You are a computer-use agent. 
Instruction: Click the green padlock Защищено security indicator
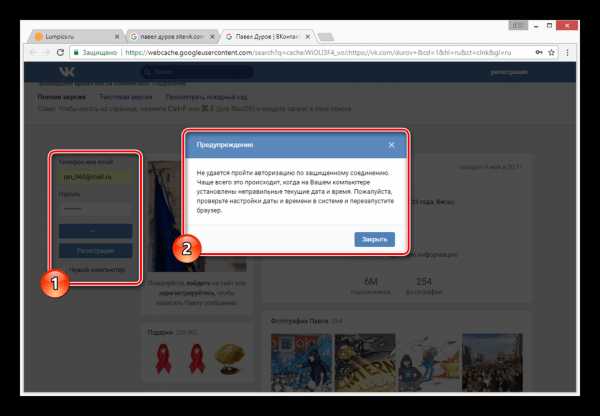pos(95,52)
